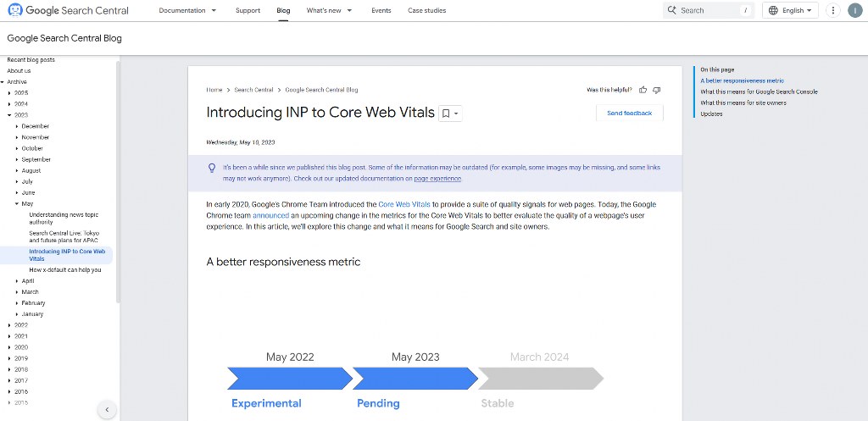Viewport: 868px width, 421px height.
Task: Select the Blog tab in header
Action: [x=283, y=10]
